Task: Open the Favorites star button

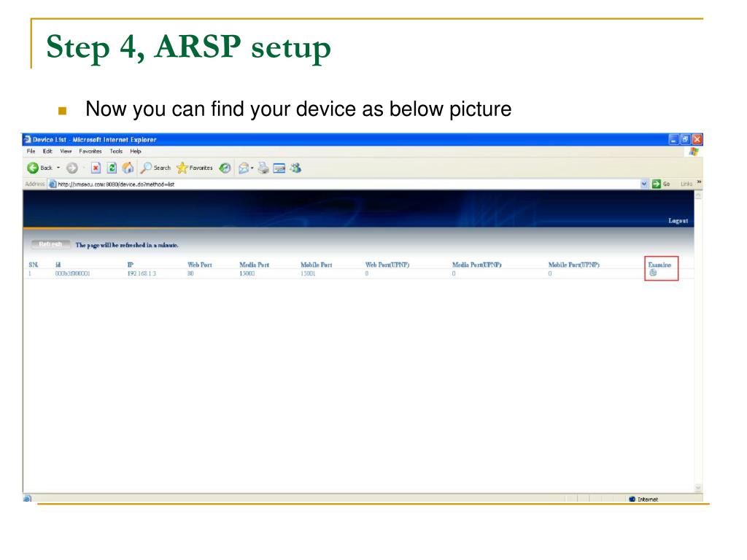Action: tap(194, 168)
